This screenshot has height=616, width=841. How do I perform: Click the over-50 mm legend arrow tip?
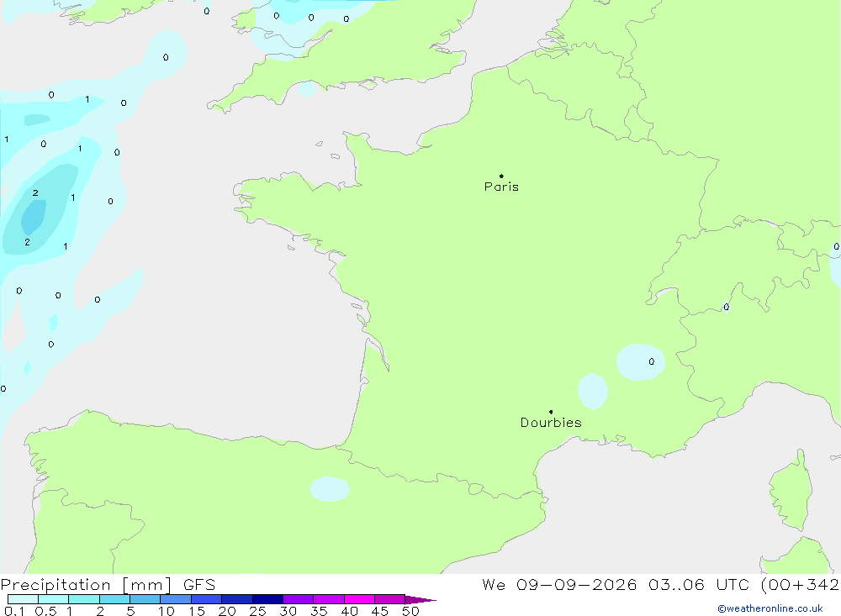point(420,600)
